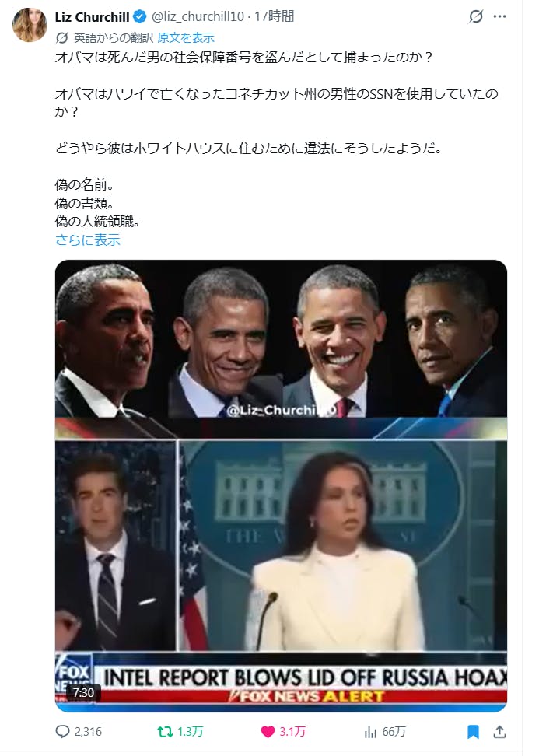Click the translation icon beside 英語からの翻訳
This screenshot has height=756, width=539.
point(62,37)
